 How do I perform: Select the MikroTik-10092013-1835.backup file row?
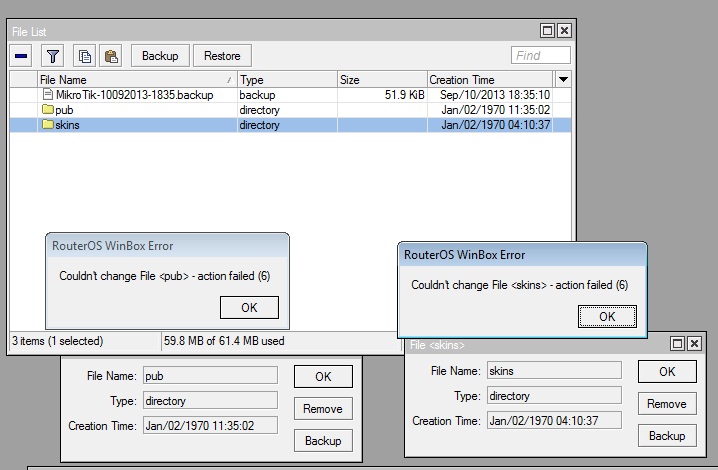pos(290,95)
